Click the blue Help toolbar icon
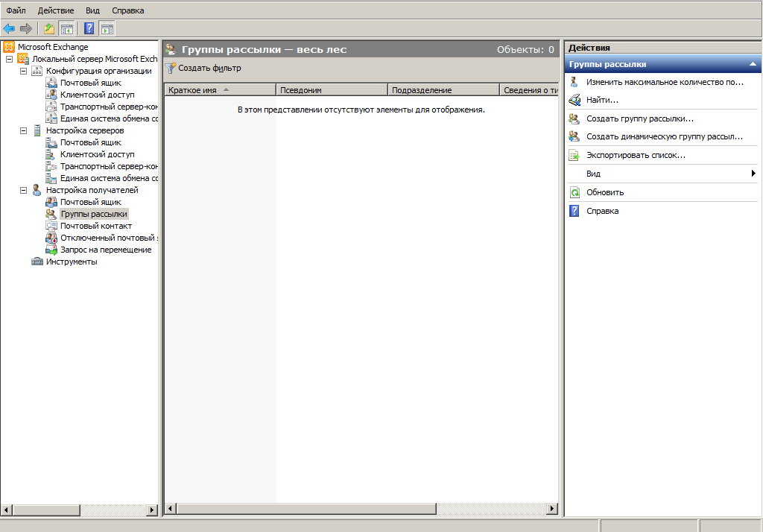 tap(89, 29)
